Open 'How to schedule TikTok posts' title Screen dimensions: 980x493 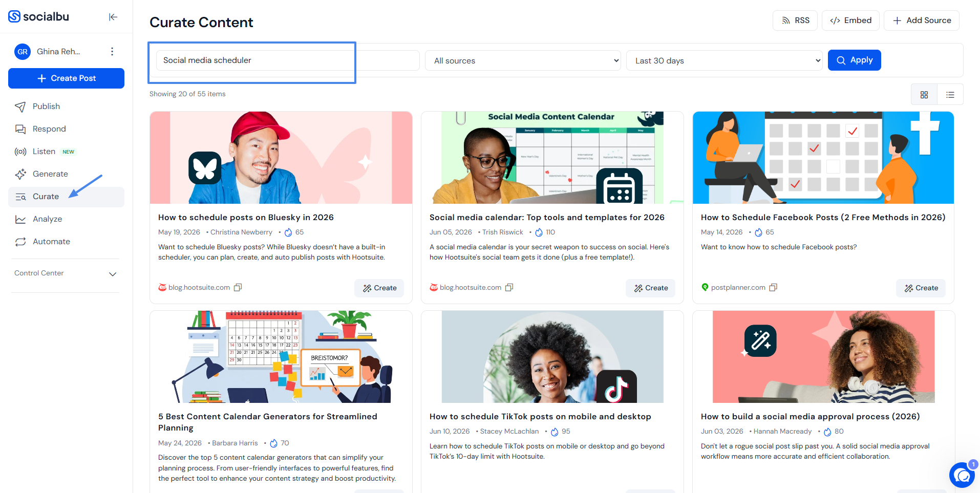540,417
